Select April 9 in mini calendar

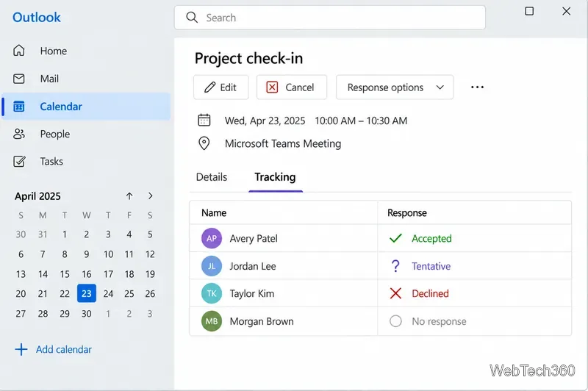pos(87,254)
